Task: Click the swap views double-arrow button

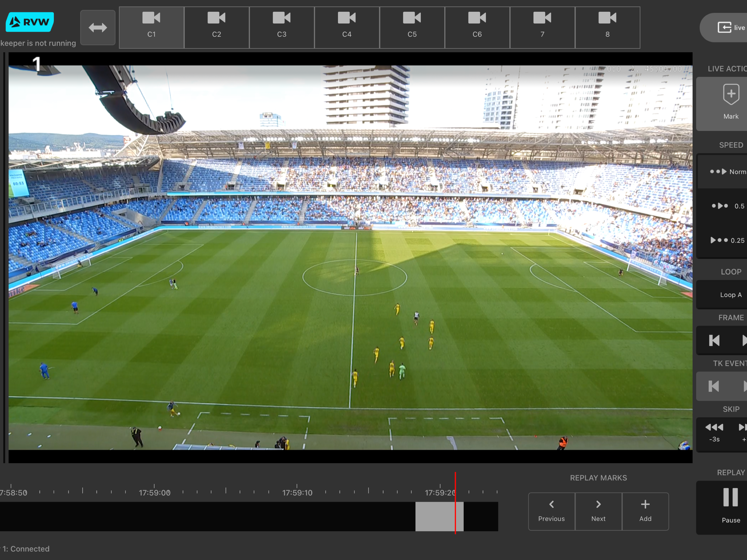Action: [98, 28]
